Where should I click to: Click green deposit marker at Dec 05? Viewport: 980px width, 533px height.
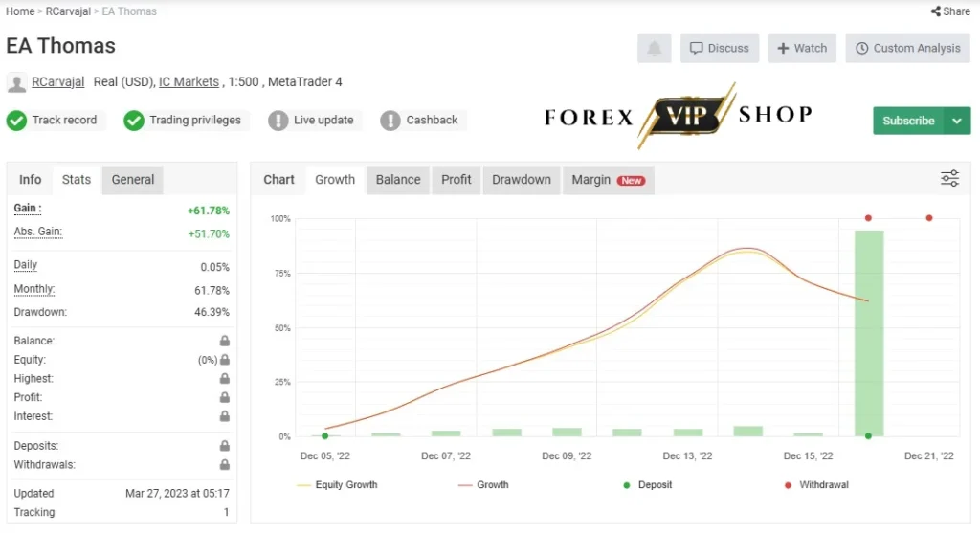325,436
